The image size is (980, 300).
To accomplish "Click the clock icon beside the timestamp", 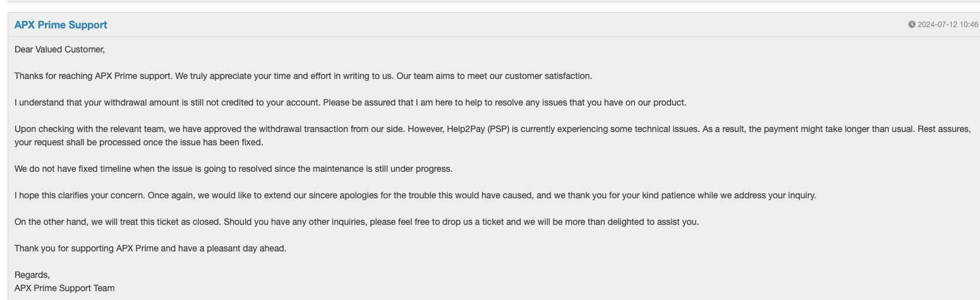I will click(912, 25).
